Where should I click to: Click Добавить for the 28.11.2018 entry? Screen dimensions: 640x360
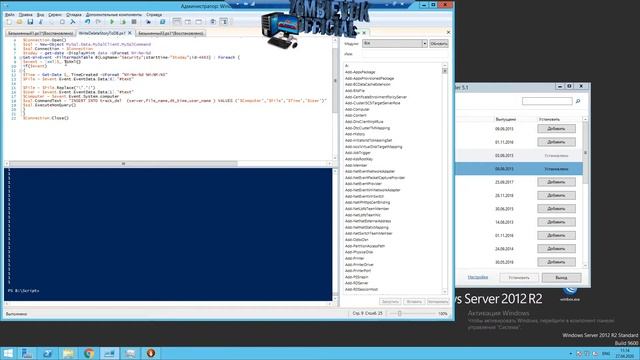click(556, 196)
